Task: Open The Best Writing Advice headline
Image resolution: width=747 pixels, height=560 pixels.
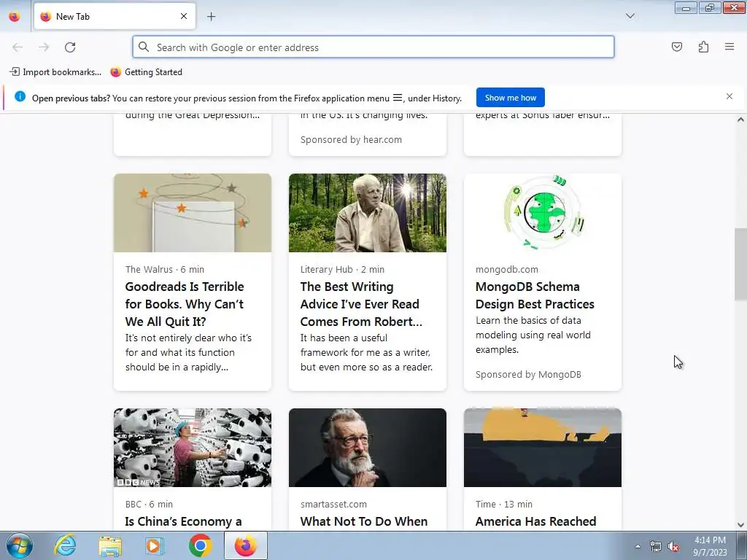Action: 361,304
